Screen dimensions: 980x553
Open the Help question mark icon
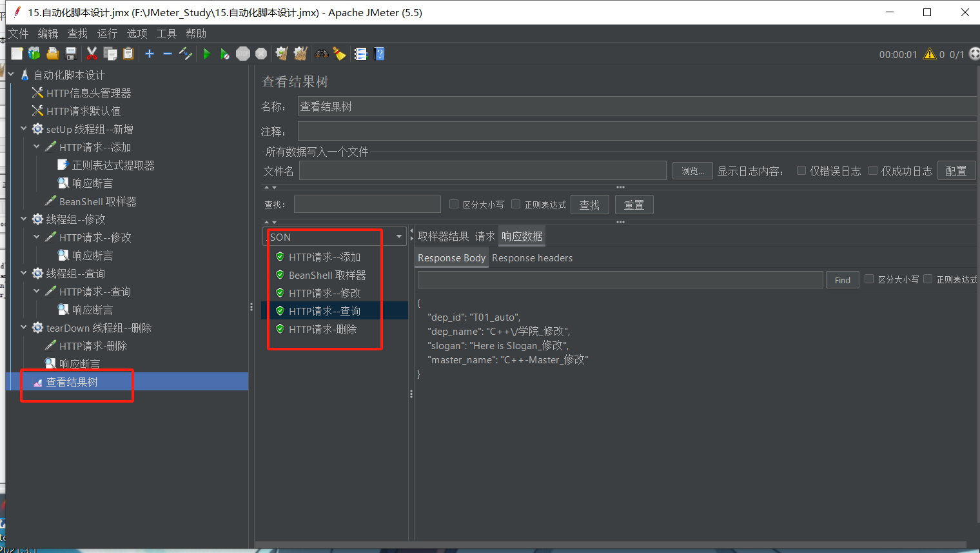tap(379, 54)
